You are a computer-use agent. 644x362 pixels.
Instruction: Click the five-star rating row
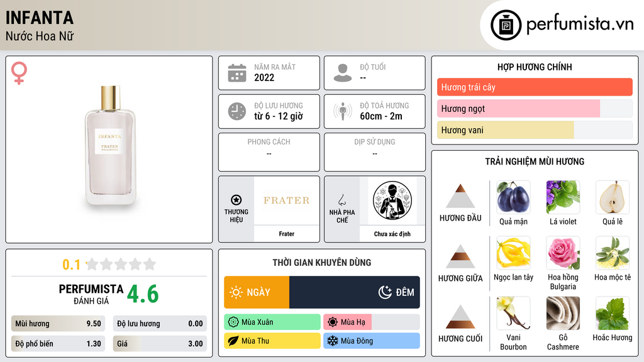[x=121, y=265]
